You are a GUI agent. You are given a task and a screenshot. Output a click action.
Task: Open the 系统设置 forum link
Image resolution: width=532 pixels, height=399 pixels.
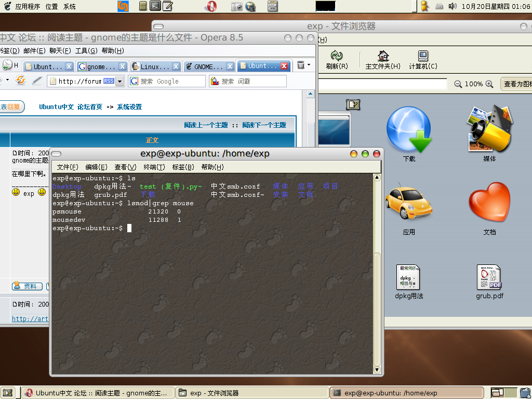coord(129,107)
